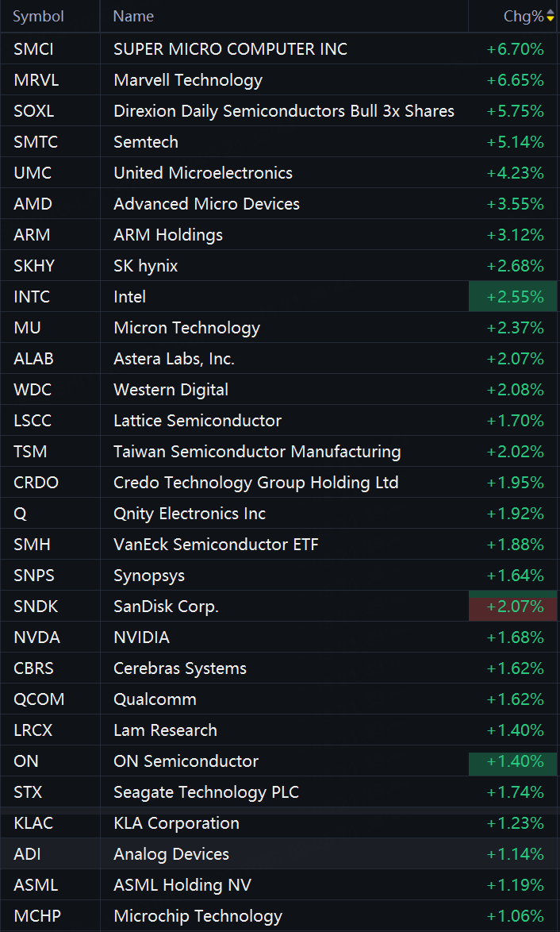
Task: Click the red-highlighted SanDisk +2.07% cell
Action: (513, 607)
